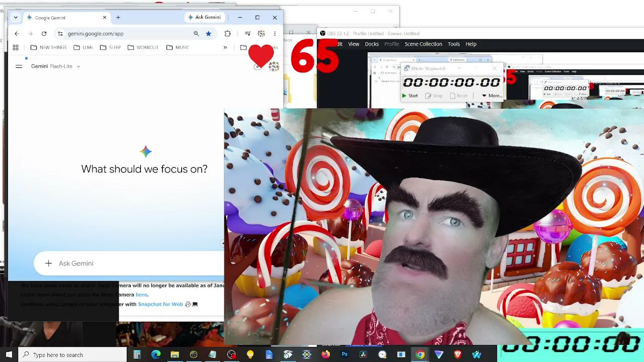644x362 pixels.
Task: Open the Tools menu in OBS
Action: point(454,44)
